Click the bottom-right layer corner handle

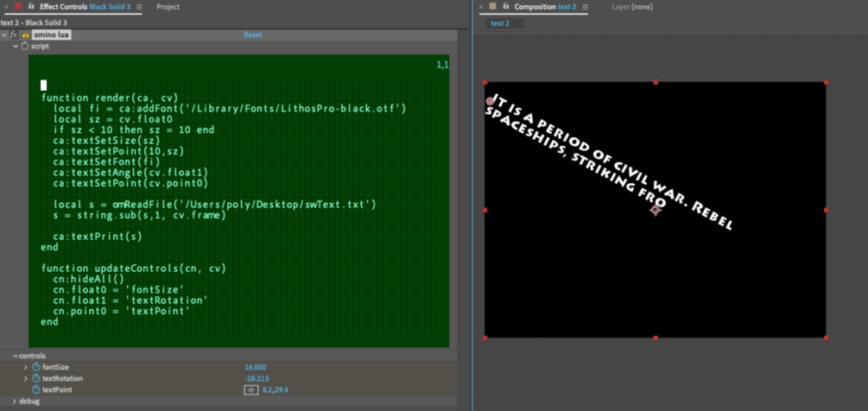point(826,338)
